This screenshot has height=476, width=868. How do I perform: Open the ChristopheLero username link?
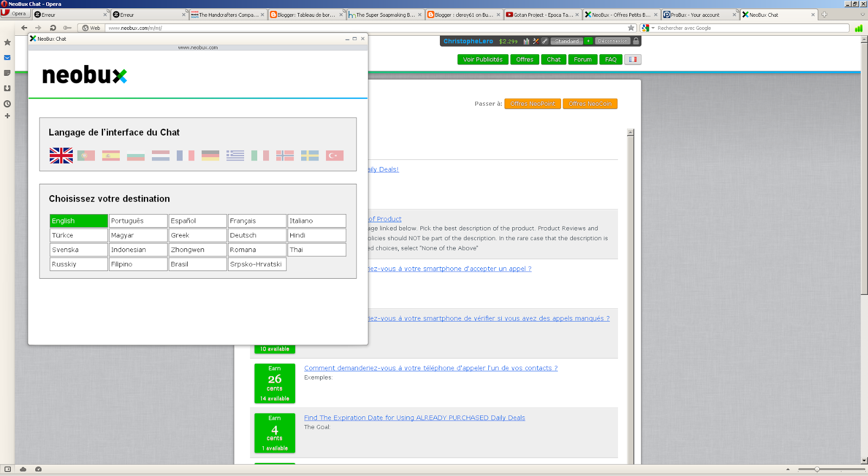[468, 41]
